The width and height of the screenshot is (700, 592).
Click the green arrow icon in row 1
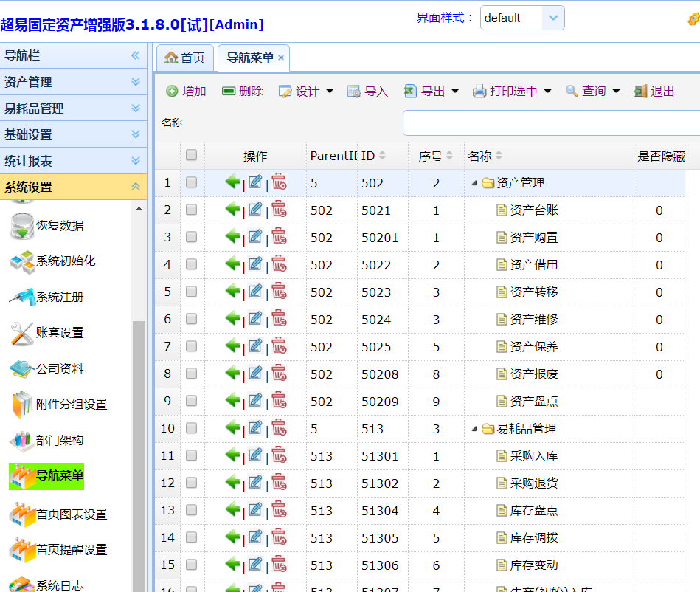233,182
